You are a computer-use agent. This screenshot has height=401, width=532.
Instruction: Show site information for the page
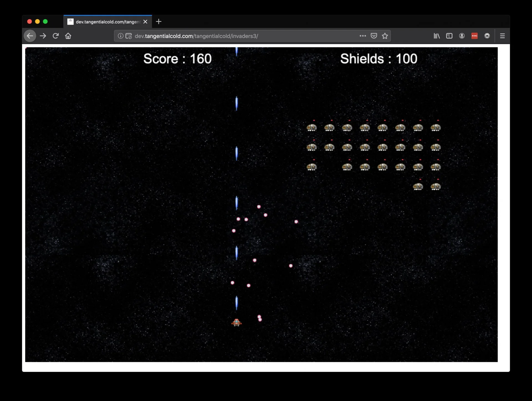coord(121,36)
